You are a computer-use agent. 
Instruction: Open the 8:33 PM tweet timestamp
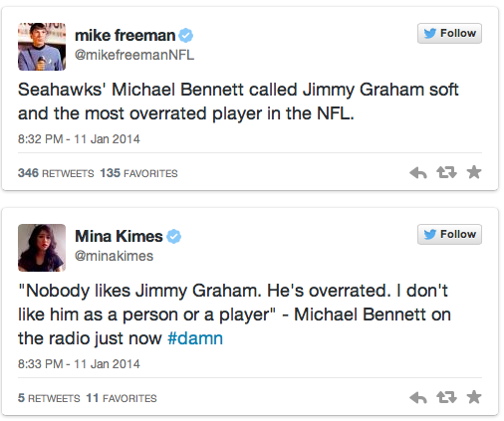(79, 364)
